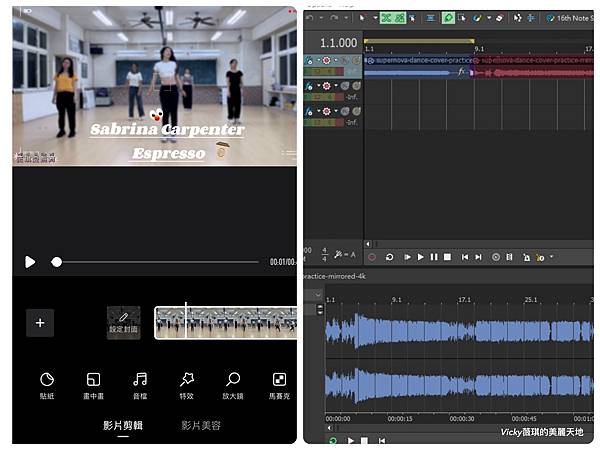Play the video in the mobile editor
The image size is (600, 450).
[x=30, y=262]
